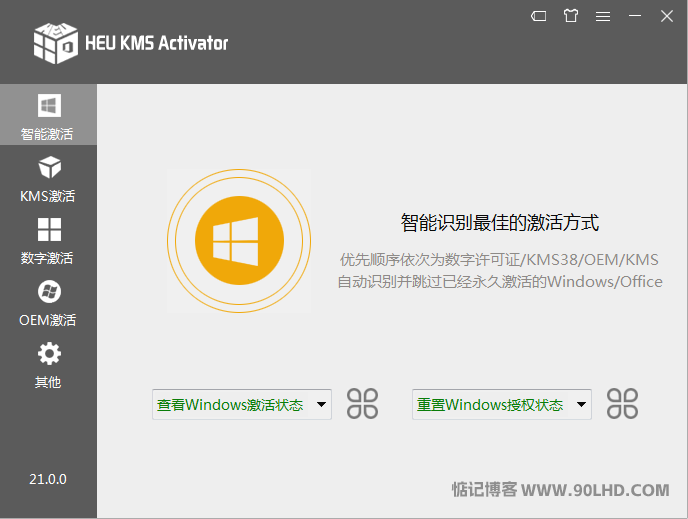Select the 数字激活 sidebar tab
The image size is (688, 519).
(x=48, y=241)
